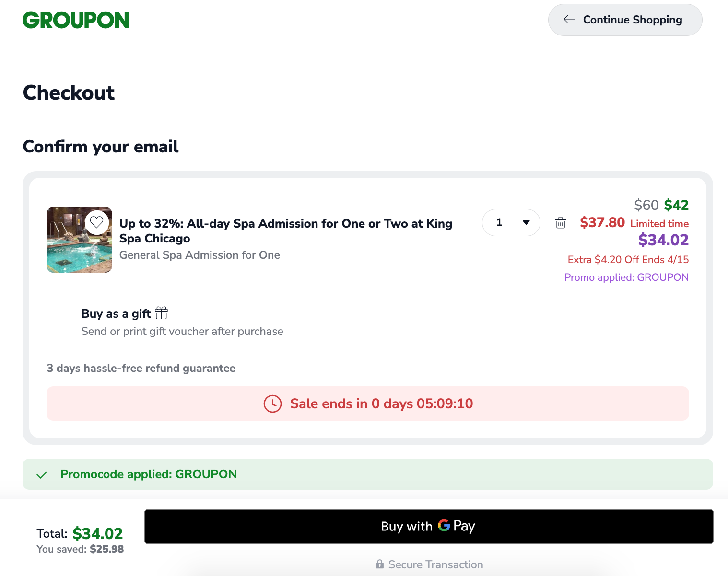Click the green checkmark beside Promocode applied
The height and width of the screenshot is (576, 728).
pos(42,474)
